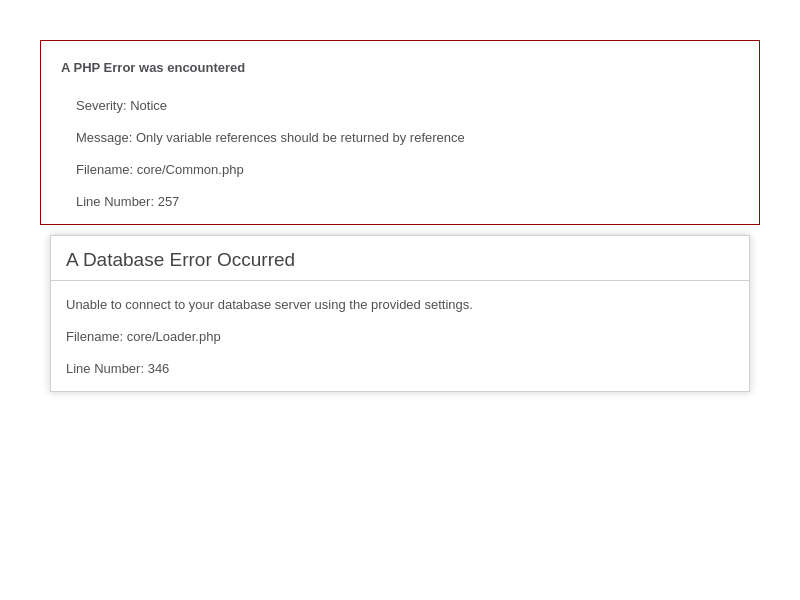The height and width of the screenshot is (600, 800).
Task: Click the word "Notice" severity value
Action: [148, 106]
